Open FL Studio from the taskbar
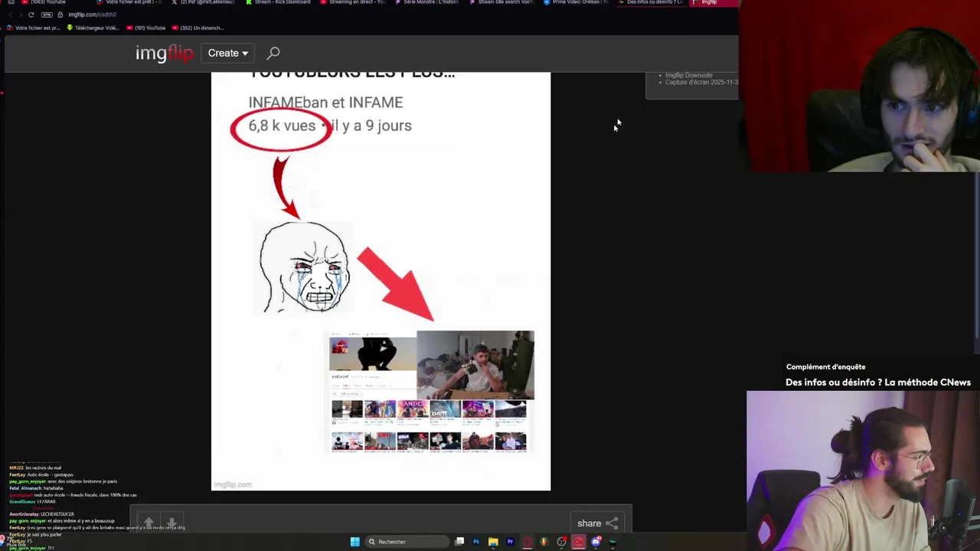This screenshot has width=980, height=551. [x=544, y=542]
